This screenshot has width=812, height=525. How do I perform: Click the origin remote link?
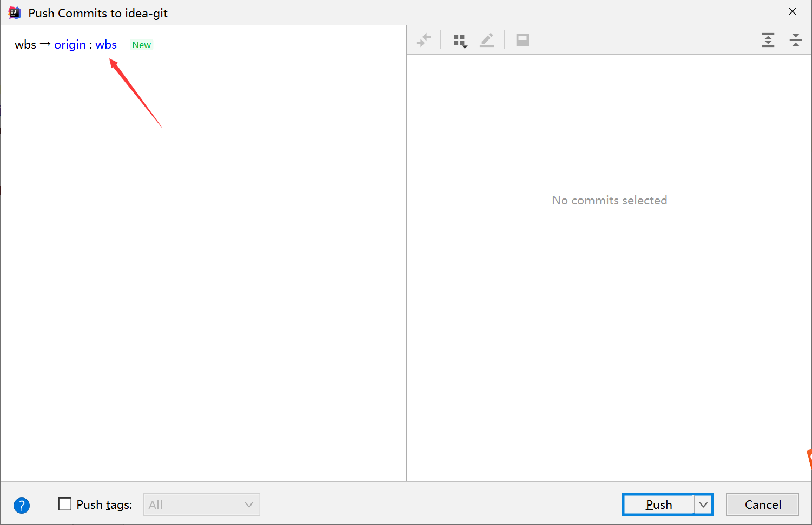(70, 45)
